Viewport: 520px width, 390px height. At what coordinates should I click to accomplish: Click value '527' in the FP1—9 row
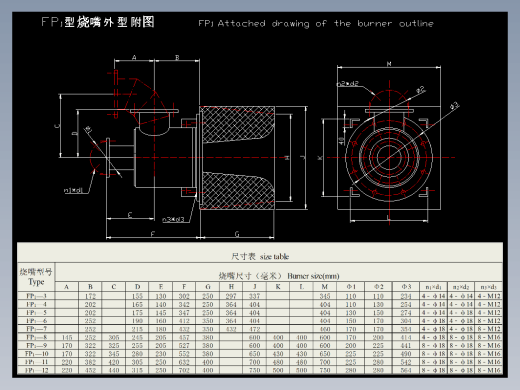[184, 345]
